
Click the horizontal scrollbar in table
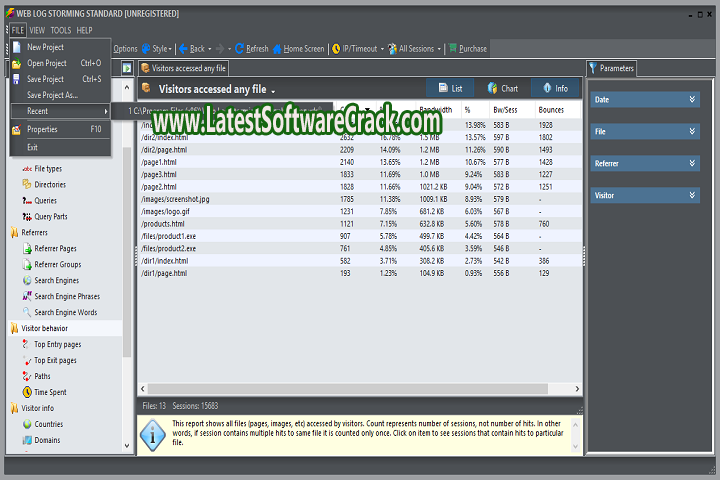pos(348,389)
